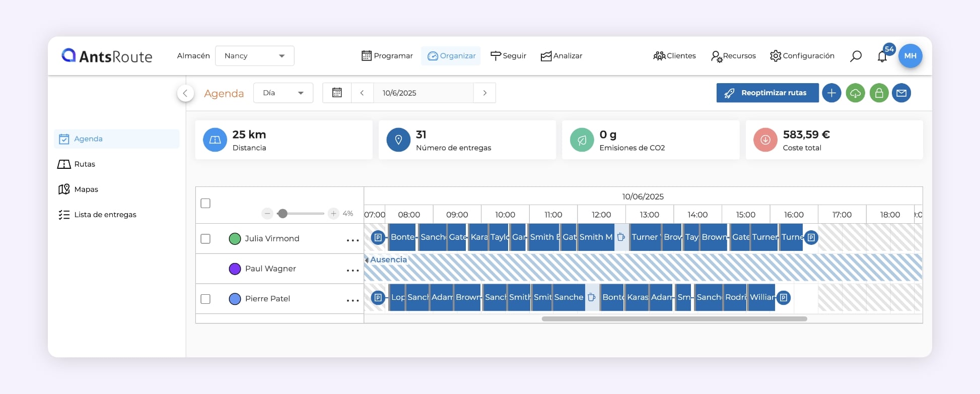Open Rutas in the sidebar
This screenshot has width=980, height=394.
pyautogui.click(x=85, y=164)
